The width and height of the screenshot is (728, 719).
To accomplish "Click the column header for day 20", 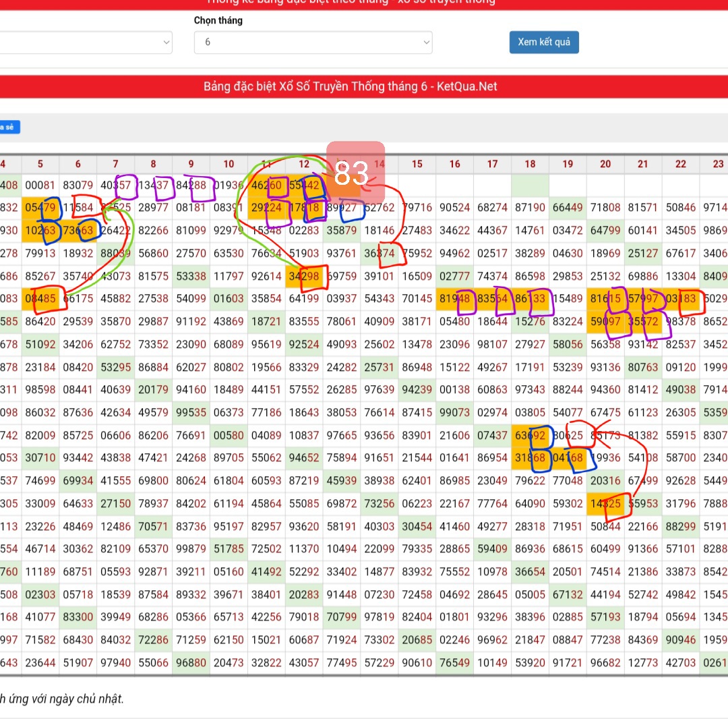I will tap(605, 164).
